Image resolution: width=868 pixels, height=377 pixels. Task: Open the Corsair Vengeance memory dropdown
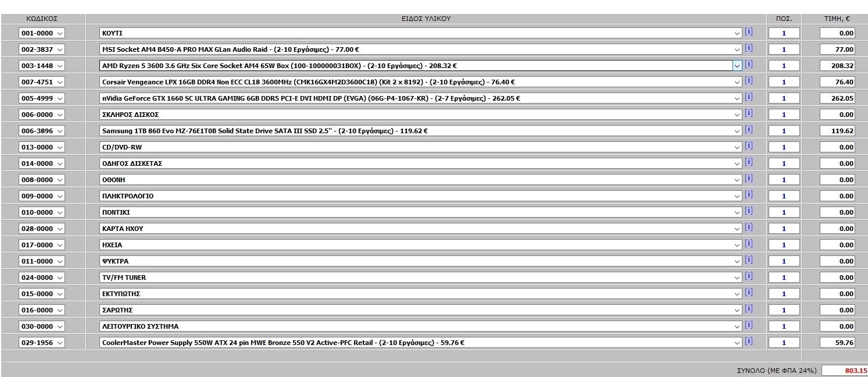tap(421, 82)
